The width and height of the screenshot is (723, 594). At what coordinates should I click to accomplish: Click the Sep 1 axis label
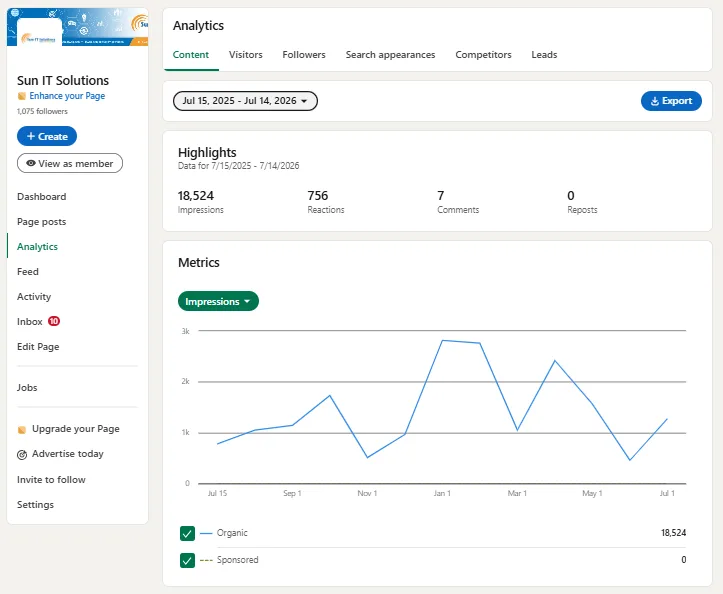point(292,493)
